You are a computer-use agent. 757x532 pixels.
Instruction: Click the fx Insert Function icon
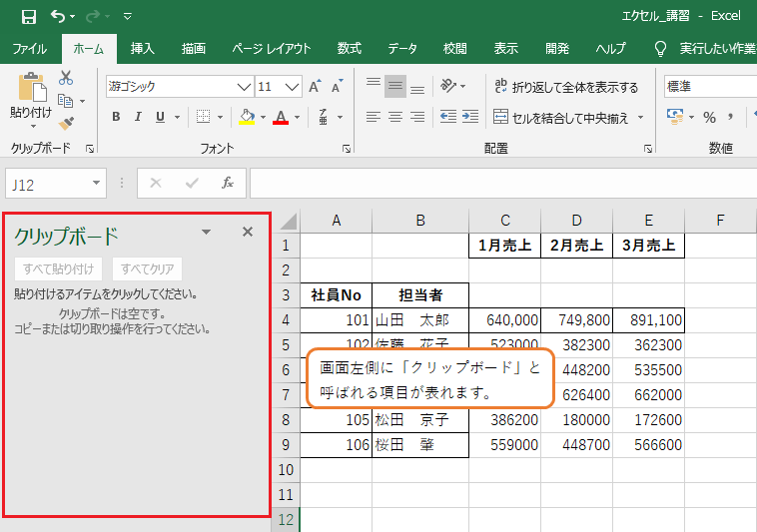tap(228, 184)
